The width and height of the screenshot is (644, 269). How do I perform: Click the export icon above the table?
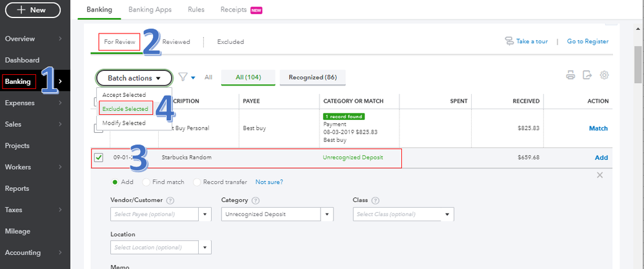pos(587,75)
